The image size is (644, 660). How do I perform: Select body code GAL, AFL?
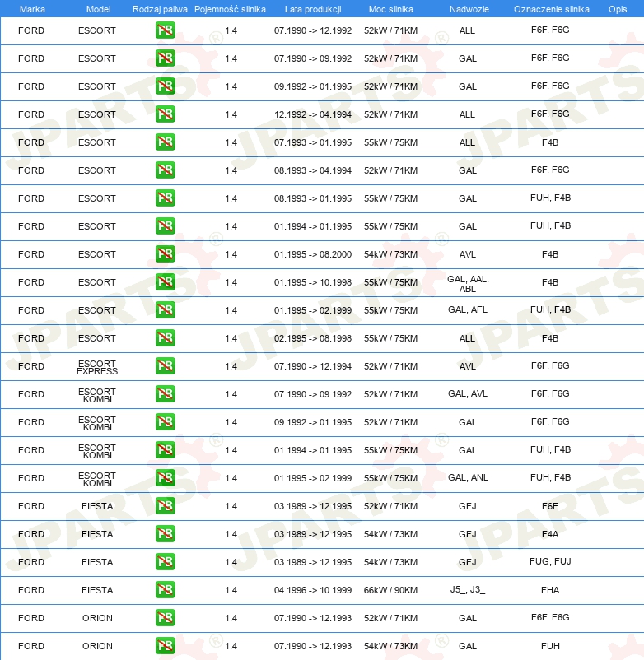[x=468, y=309]
